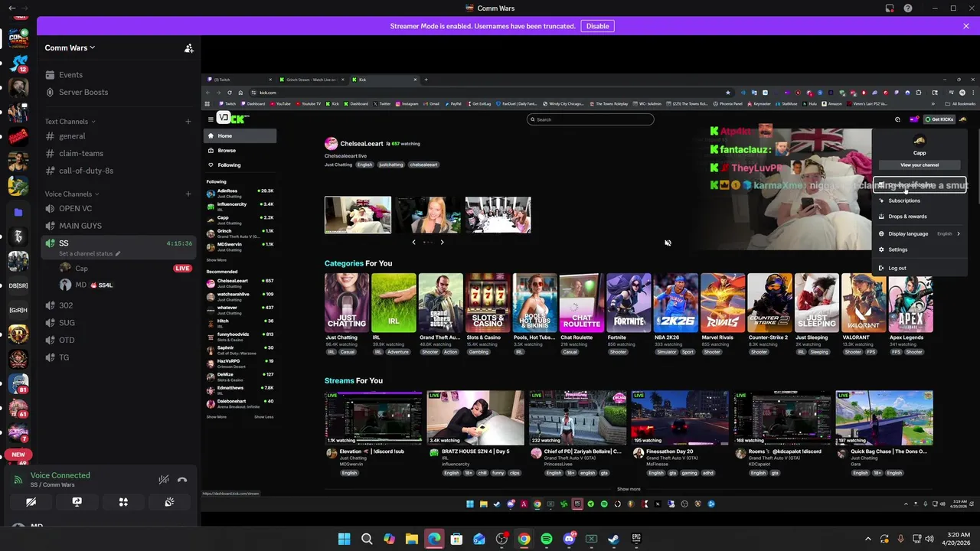Disconnect from voice with hang-up icon
Screen dimensions: 980x551
pos(182,480)
